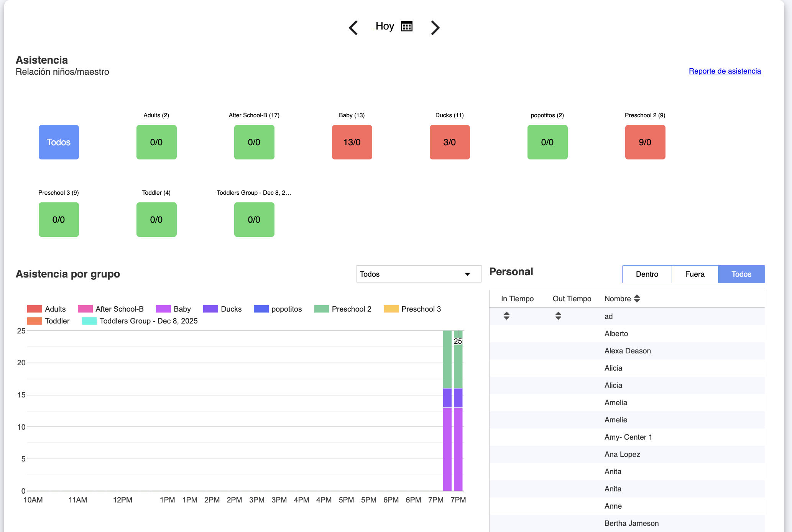Select the Baby 13/0 ratio tile
792x532 pixels.
point(352,142)
